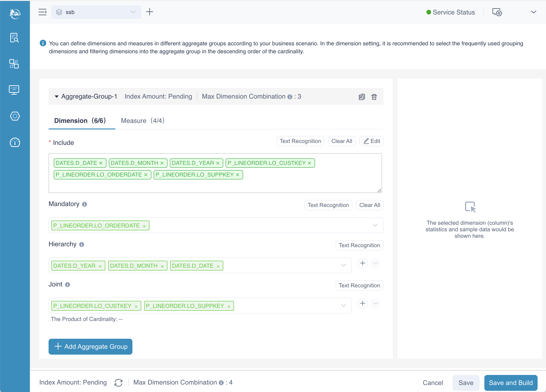This screenshot has width=546, height=392.
Task: Select the Dimension (6/6) tab
Action: 80,121
